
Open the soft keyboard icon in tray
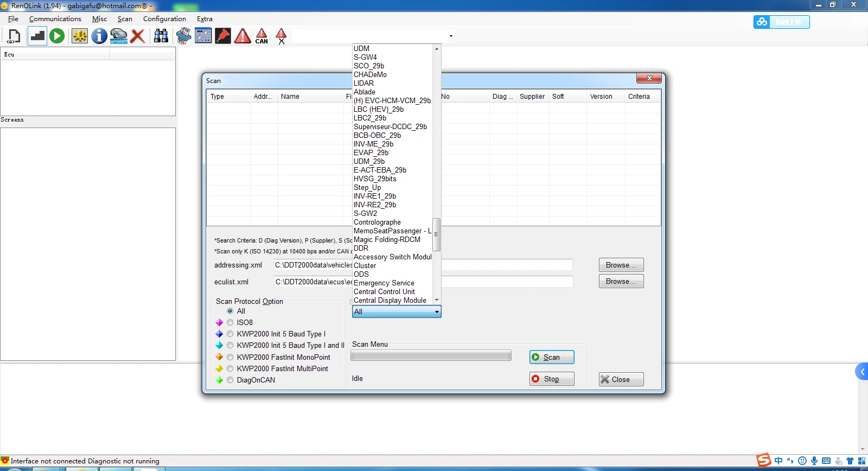tap(826, 461)
